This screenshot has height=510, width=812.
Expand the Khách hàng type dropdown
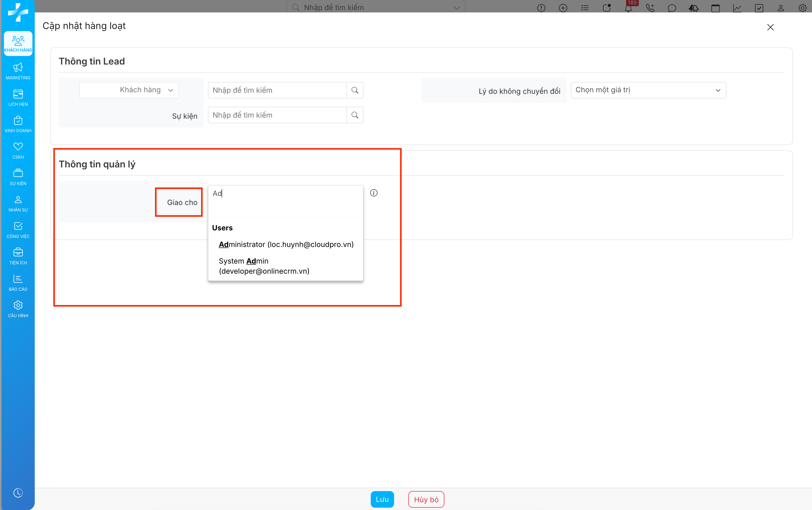pos(129,90)
